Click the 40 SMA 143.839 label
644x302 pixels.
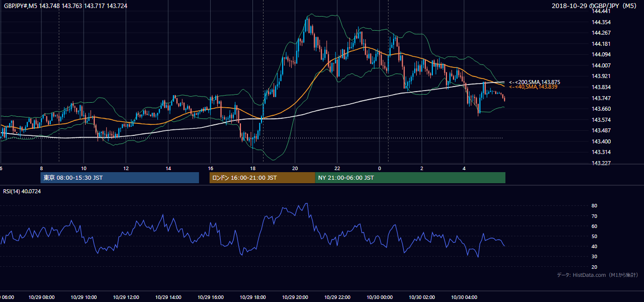tap(533, 87)
